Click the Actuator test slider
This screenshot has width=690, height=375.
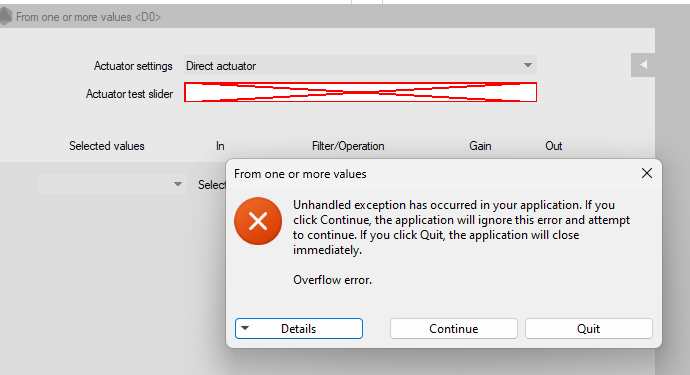[x=360, y=92]
